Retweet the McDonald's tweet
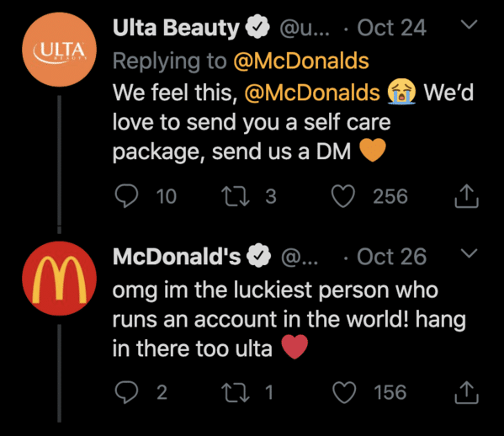 click(x=236, y=392)
